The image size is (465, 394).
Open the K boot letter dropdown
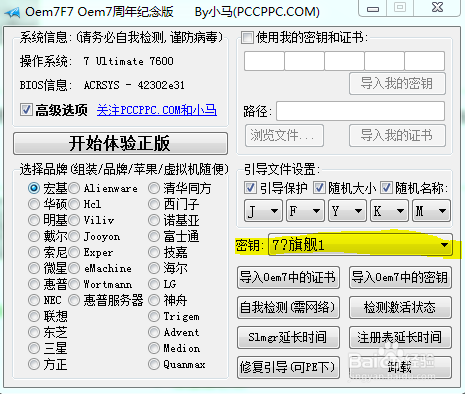click(x=389, y=211)
